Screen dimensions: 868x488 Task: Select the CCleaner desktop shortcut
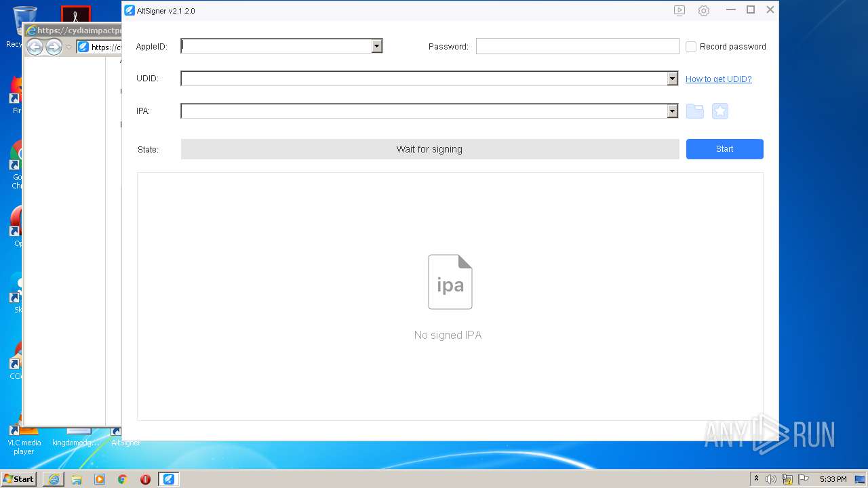[x=15, y=359]
